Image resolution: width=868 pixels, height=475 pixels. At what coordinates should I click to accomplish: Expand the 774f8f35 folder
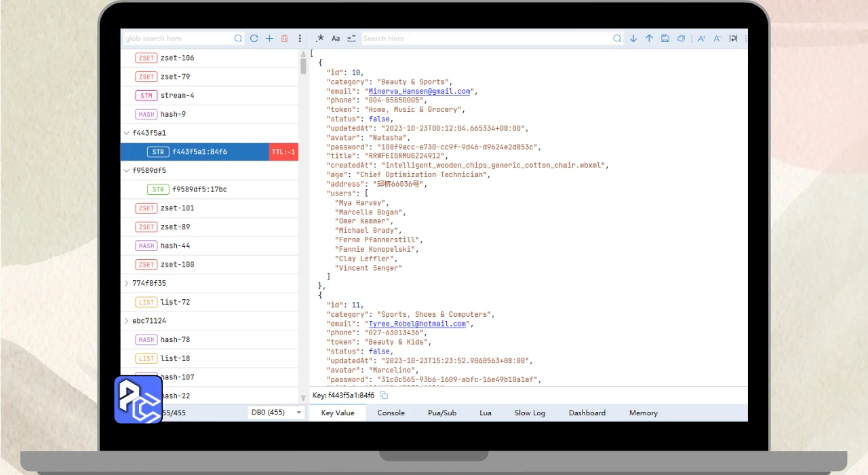(127, 283)
